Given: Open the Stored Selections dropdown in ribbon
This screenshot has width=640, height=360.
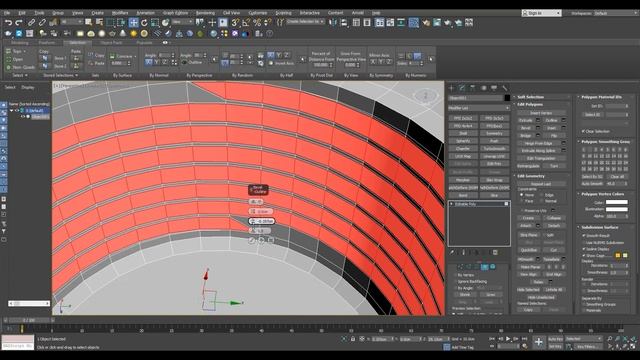Looking at the screenshot, I should (x=60, y=76).
